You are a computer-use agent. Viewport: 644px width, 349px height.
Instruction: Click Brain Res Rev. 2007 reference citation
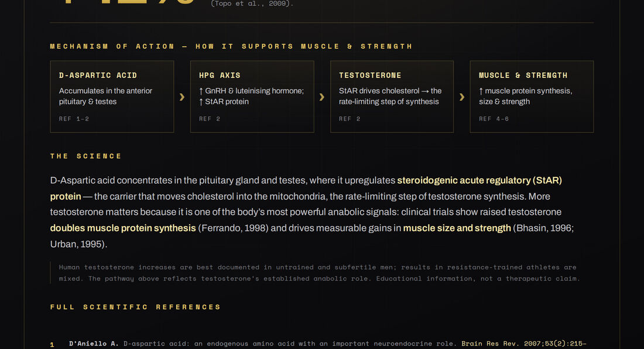click(x=523, y=343)
